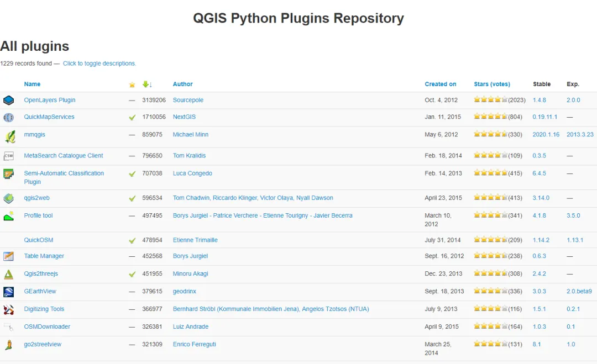The image size is (597, 364).
Task: Sort the table by Name column
Action: pos(32,85)
